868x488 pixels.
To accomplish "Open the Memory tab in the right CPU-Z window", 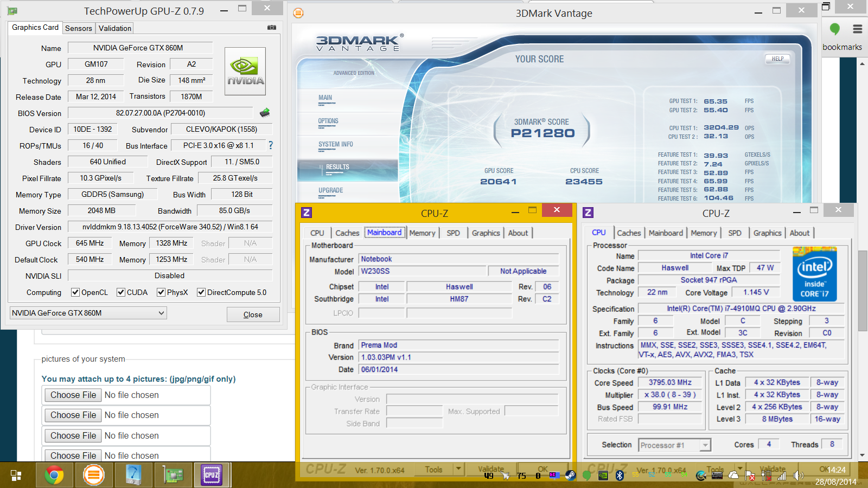I will point(704,233).
